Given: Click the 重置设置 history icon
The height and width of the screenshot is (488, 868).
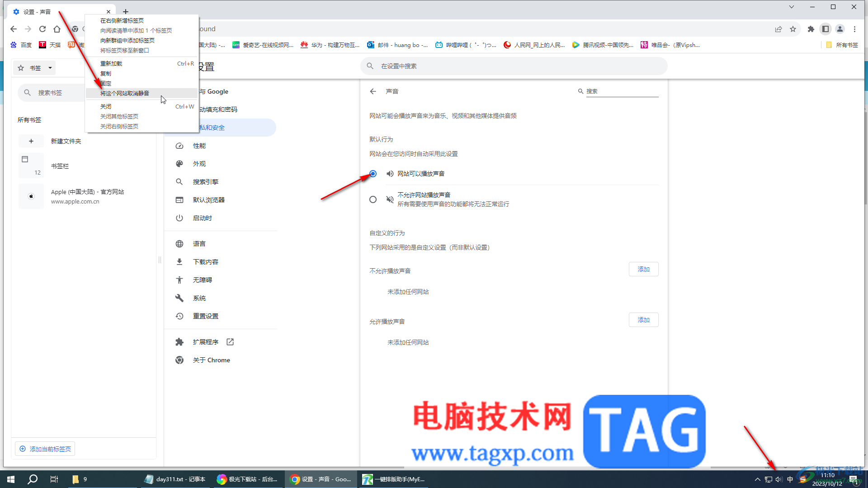Looking at the screenshot, I should click(179, 316).
